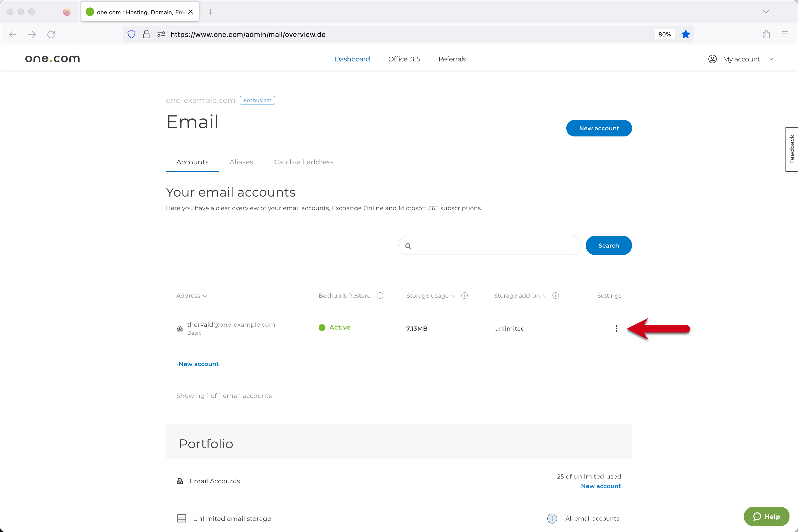Open three-dot settings menu for thorvald account
The width and height of the screenshot is (798, 532).
616,329
